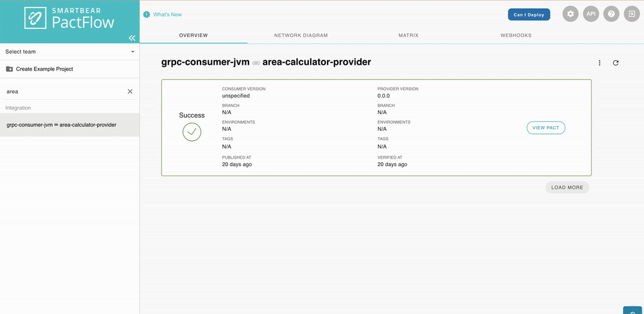The width and height of the screenshot is (644, 314).
Task: Click the View Pact button
Action: (546, 128)
